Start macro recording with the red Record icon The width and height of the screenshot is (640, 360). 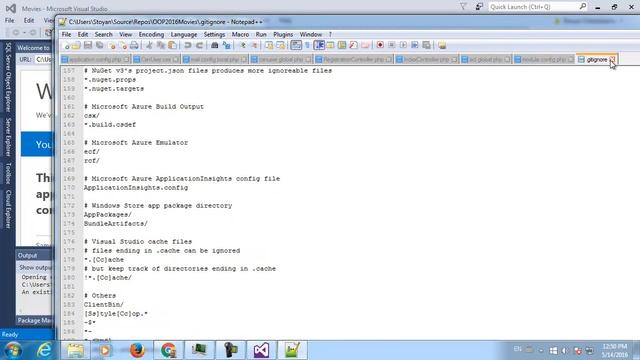[380, 45]
